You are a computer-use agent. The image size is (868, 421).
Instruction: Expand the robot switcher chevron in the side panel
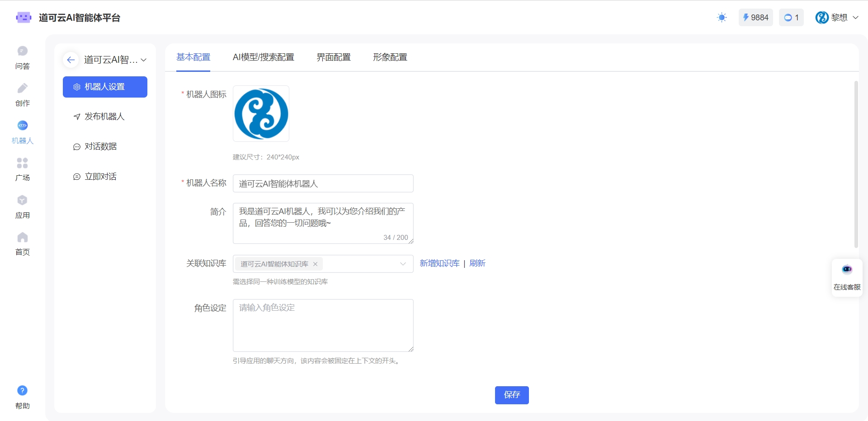coord(144,60)
